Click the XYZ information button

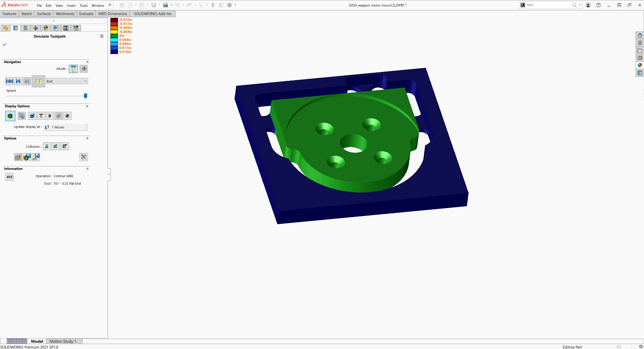9,177
